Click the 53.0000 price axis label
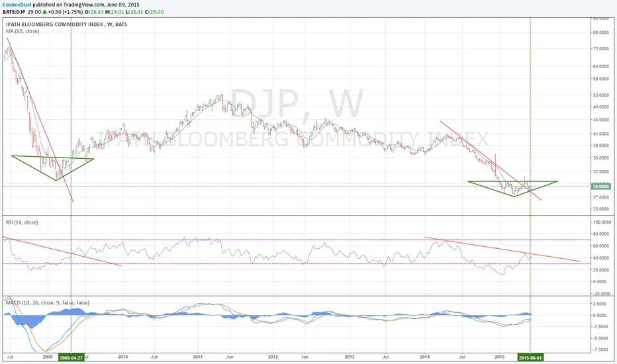 point(601,95)
